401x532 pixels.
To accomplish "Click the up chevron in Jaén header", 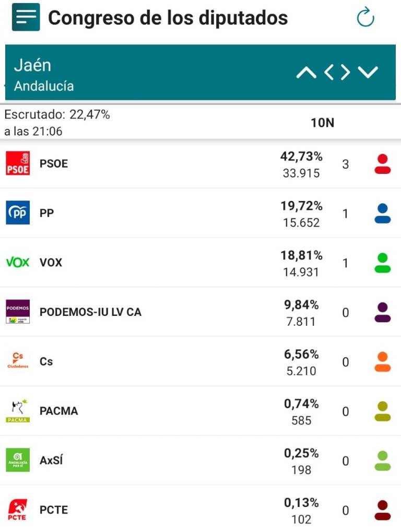I will [306, 72].
